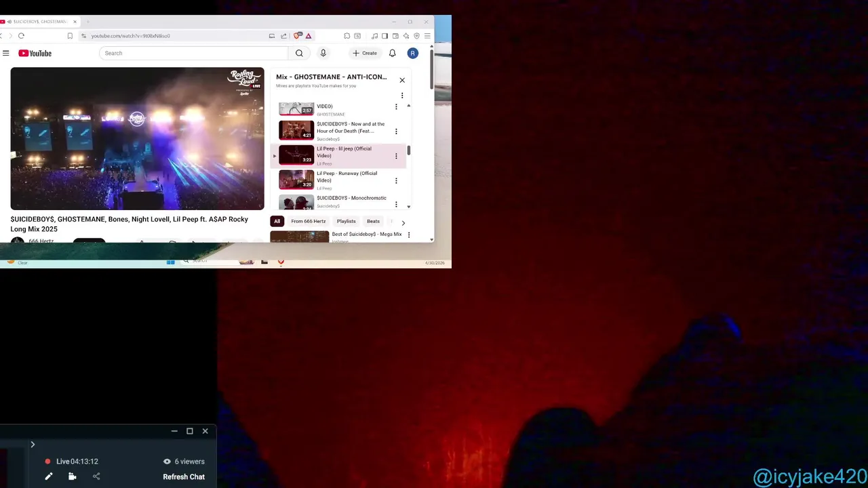This screenshot has height=488, width=868.
Task: Open the 666 Hertz channel name
Action: 41,241
